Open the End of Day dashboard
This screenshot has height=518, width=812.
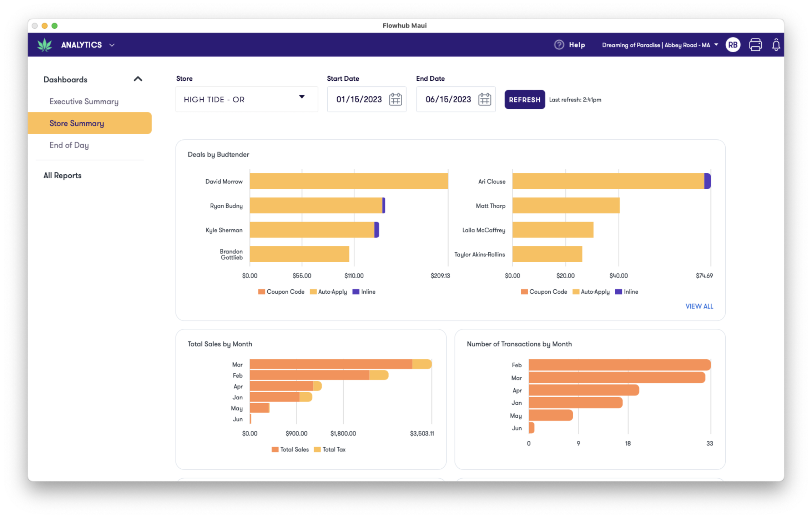[69, 145]
